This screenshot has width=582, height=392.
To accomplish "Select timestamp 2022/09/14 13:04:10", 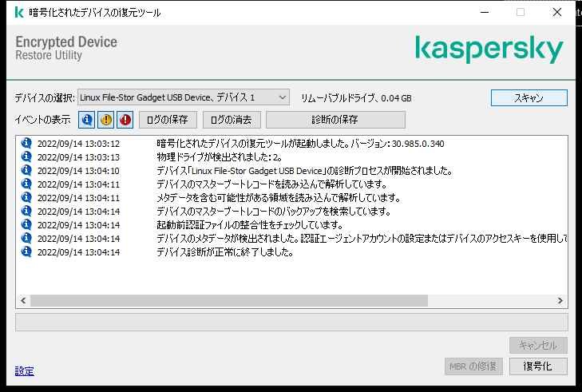I will coord(78,171).
